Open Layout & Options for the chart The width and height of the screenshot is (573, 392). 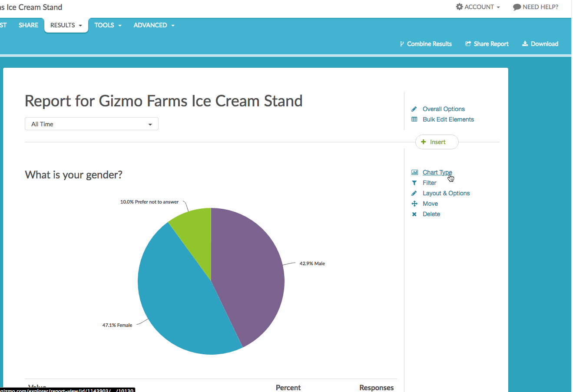click(446, 193)
